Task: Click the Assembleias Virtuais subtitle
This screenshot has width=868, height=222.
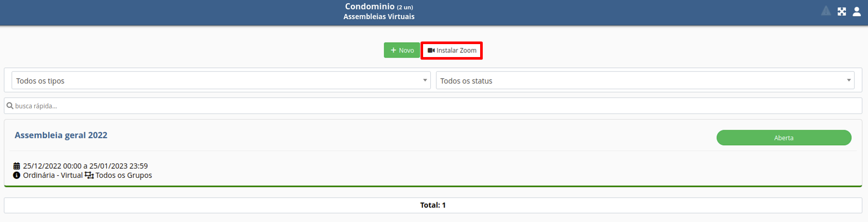Action: click(x=379, y=17)
